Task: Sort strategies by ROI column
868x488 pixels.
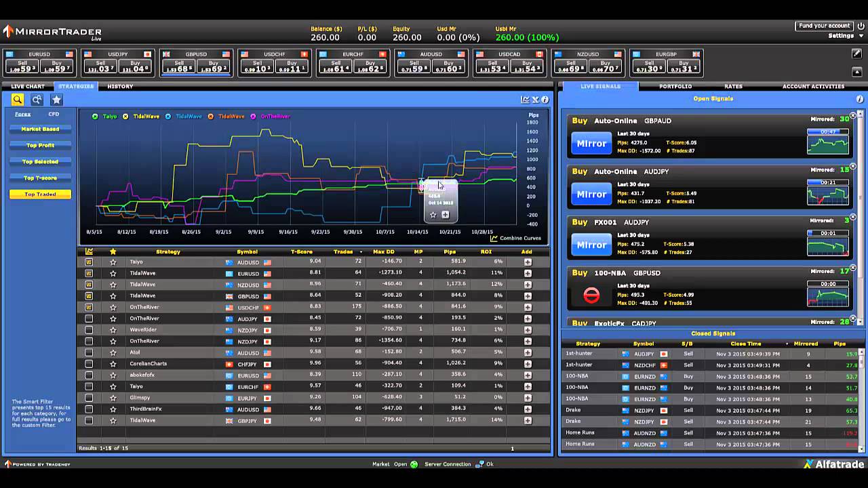Action: tap(486, 251)
